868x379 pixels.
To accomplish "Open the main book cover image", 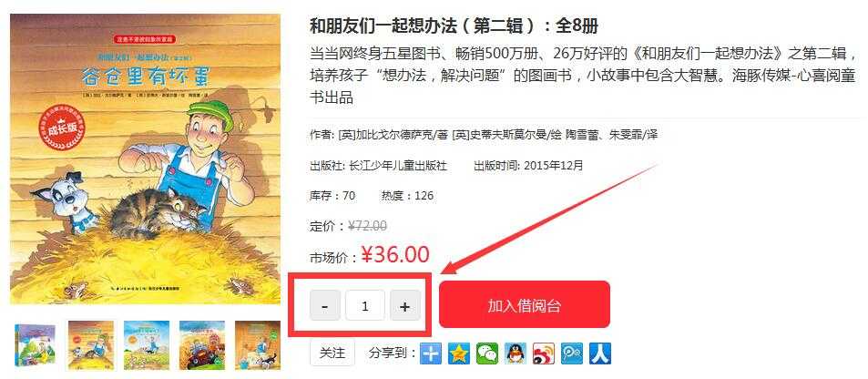I will [x=145, y=159].
